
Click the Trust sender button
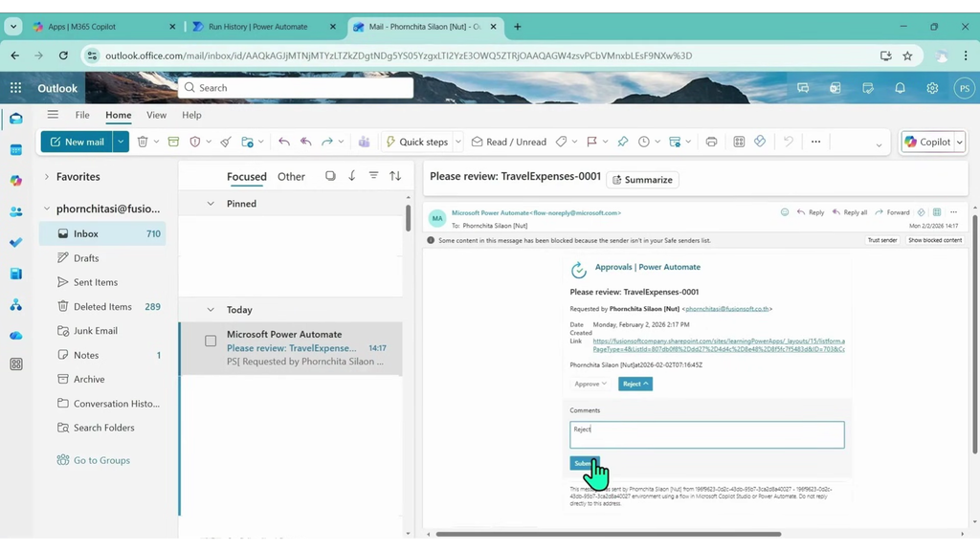[881, 240]
